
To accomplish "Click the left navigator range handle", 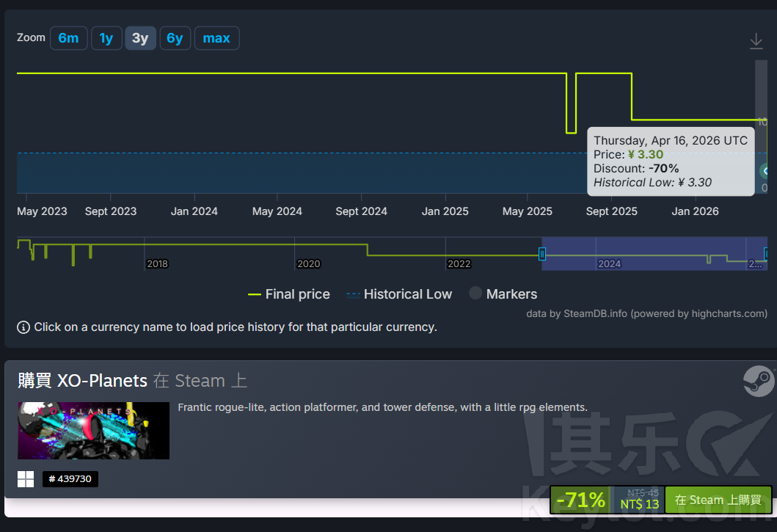I will tap(542, 254).
